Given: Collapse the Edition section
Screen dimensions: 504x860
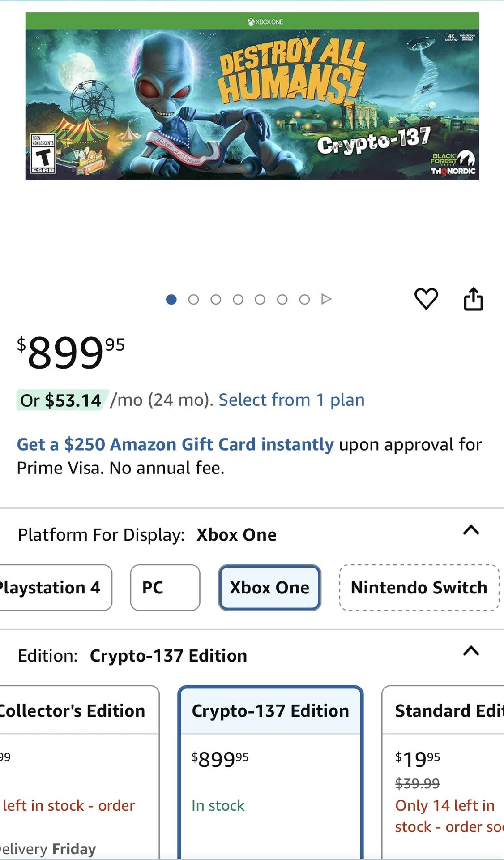Looking at the screenshot, I should pyautogui.click(x=469, y=652).
